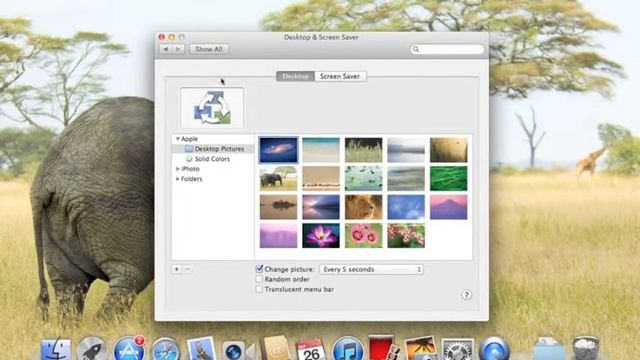Open the App Store dock icon
640x360 pixels.
pos(129,349)
